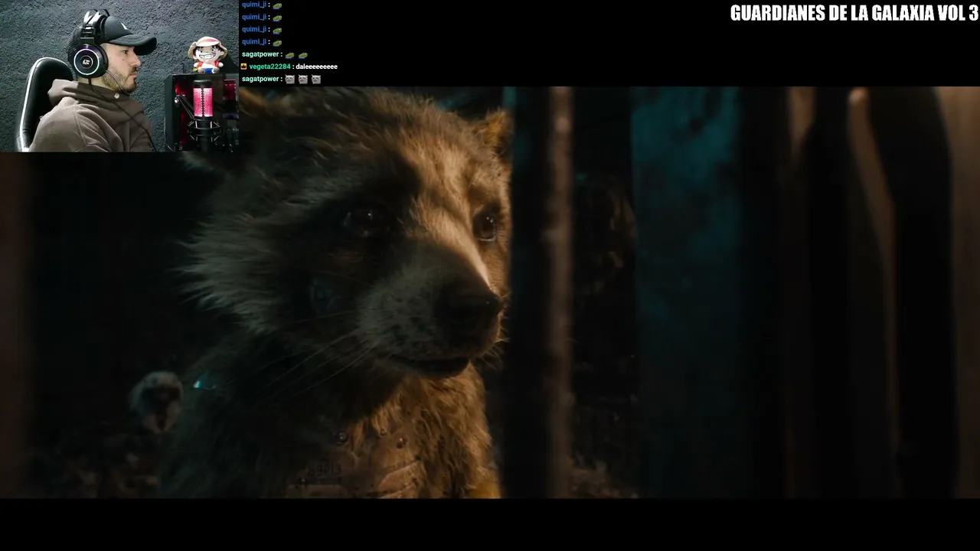Click the quimi_ji username directly above sagatpower
This screenshot has width=980, height=551.
click(254, 41)
